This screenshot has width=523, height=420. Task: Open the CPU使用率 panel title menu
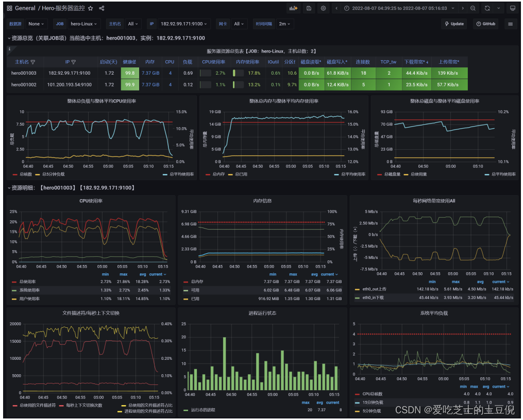pos(91,201)
